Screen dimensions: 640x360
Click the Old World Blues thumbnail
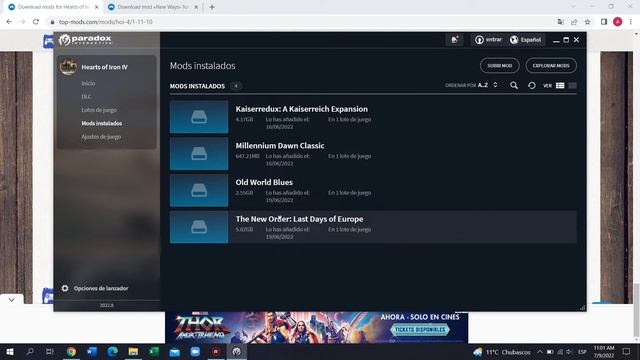[x=199, y=190]
